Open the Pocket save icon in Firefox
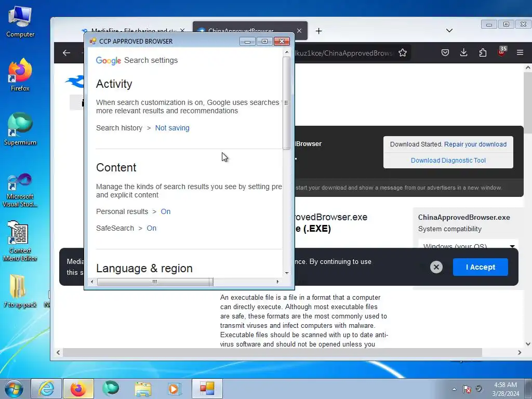Screen dimensions: 532x399 coord(445,52)
